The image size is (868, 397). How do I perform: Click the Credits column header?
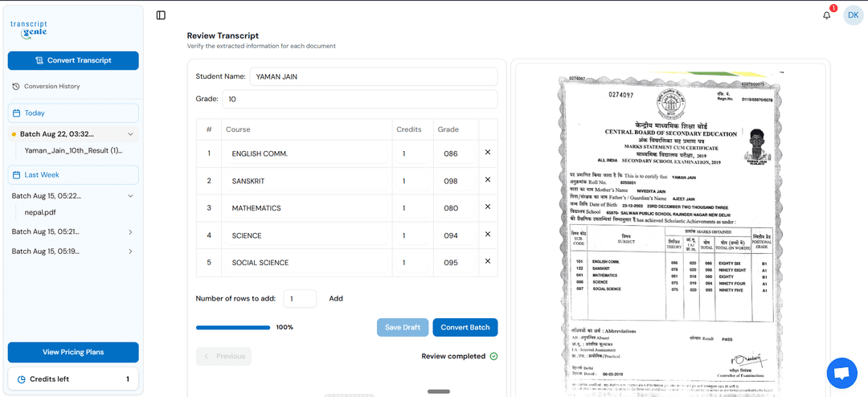coord(409,129)
